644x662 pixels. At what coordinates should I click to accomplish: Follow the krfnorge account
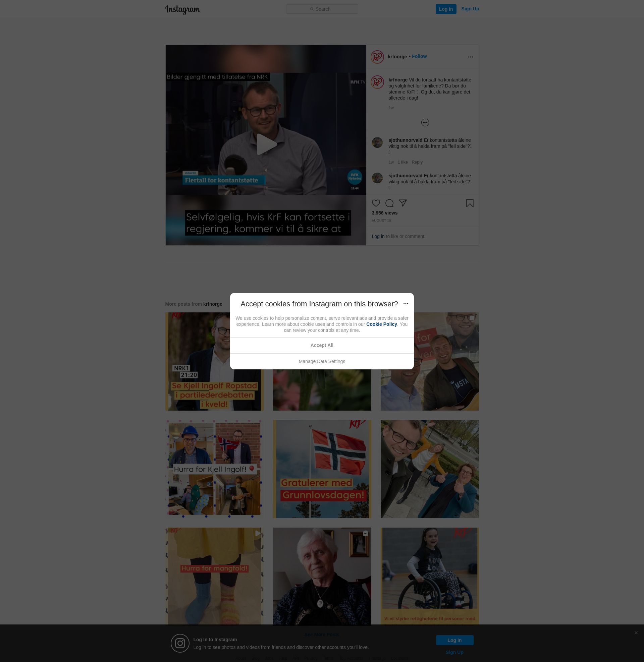tap(419, 56)
